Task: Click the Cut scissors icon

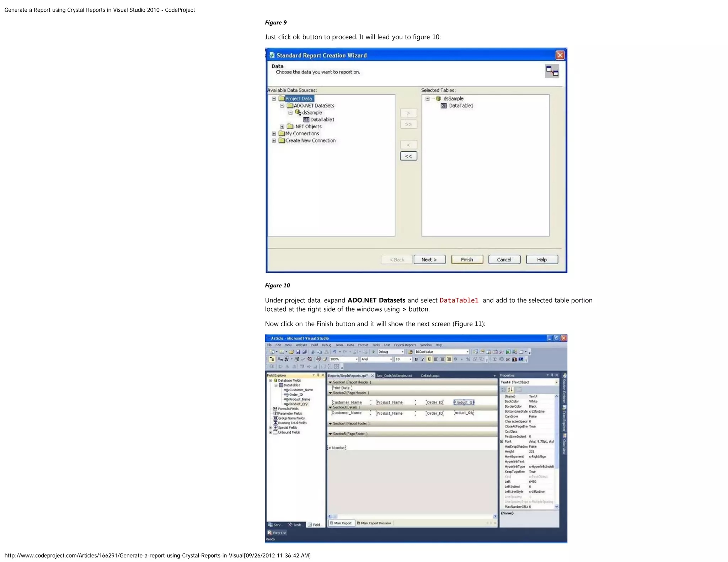Action: pos(313,352)
